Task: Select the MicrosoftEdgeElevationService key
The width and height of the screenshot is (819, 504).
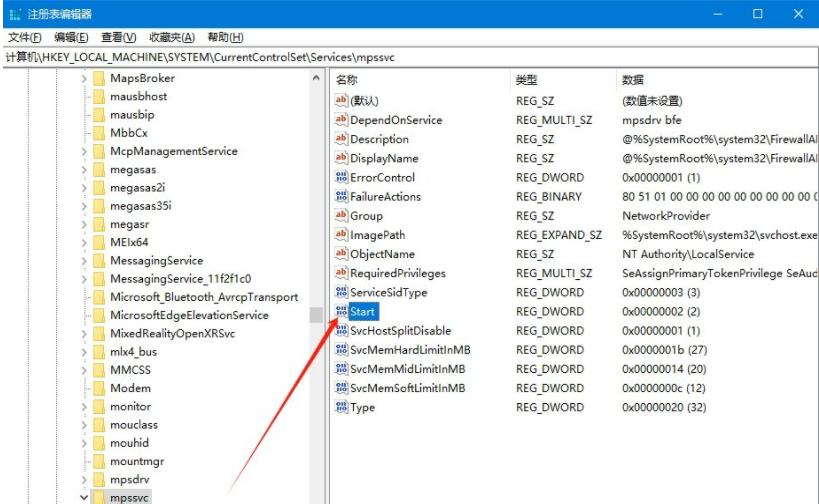Action: 189,315
